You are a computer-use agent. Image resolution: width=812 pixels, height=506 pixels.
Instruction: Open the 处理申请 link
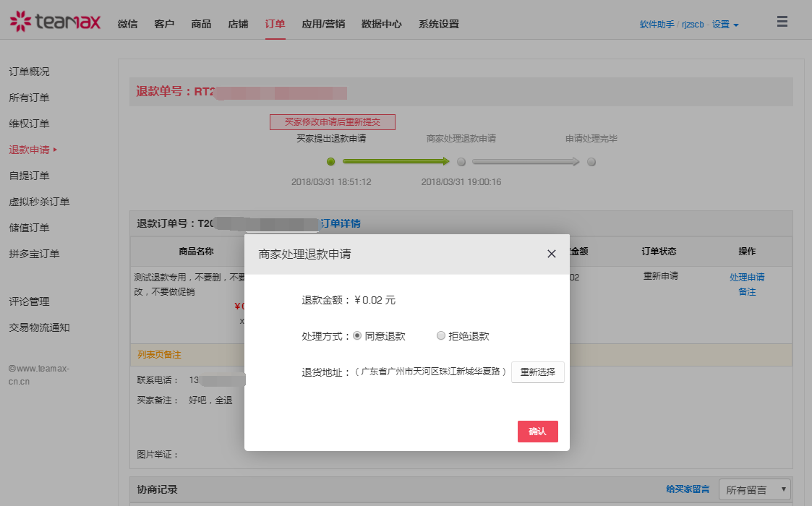coord(747,277)
